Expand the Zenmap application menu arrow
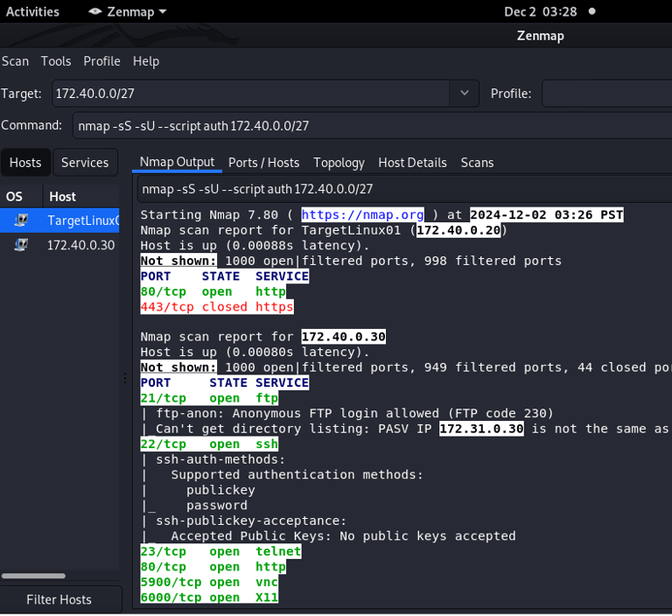Viewport: 672px width, 616px height. 163,11
